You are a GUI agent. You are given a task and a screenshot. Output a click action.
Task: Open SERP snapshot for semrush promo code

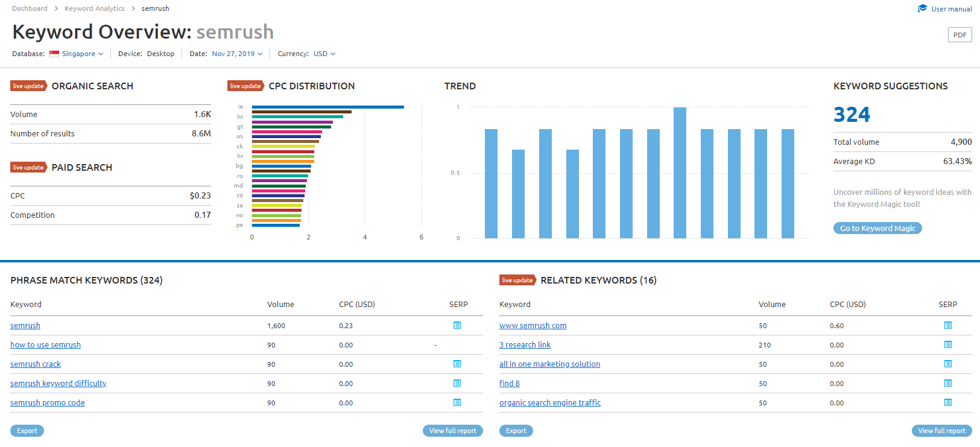click(x=457, y=403)
